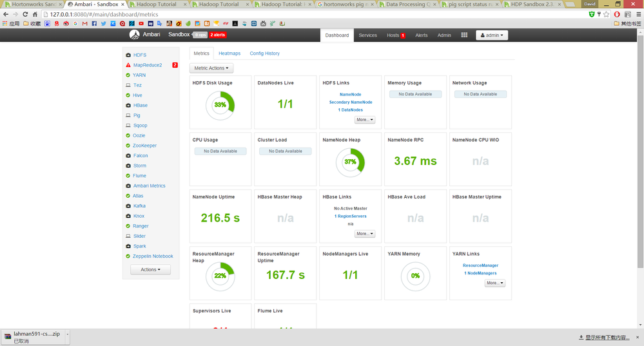Open the Config History tab
Image resolution: width=644 pixels, height=346 pixels.
click(264, 53)
